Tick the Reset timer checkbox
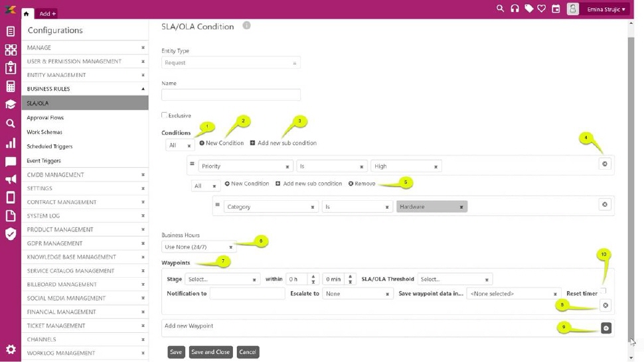Screen dimensions: 644x362 coord(603,291)
